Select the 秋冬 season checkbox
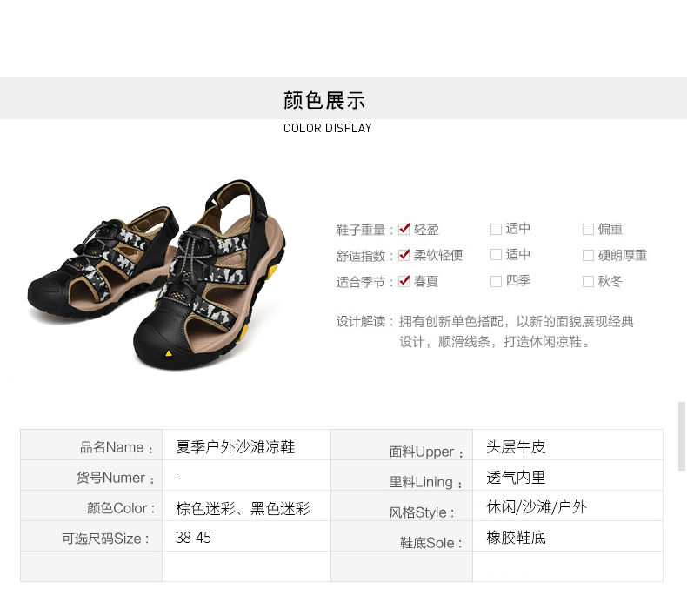Viewport: 687px width, 616px height. coord(588,281)
